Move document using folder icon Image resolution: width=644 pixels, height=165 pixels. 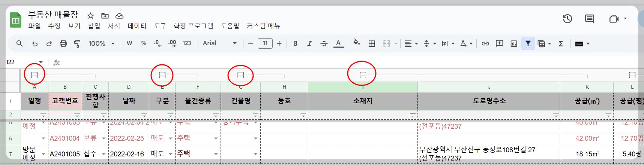[x=105, y=16]
